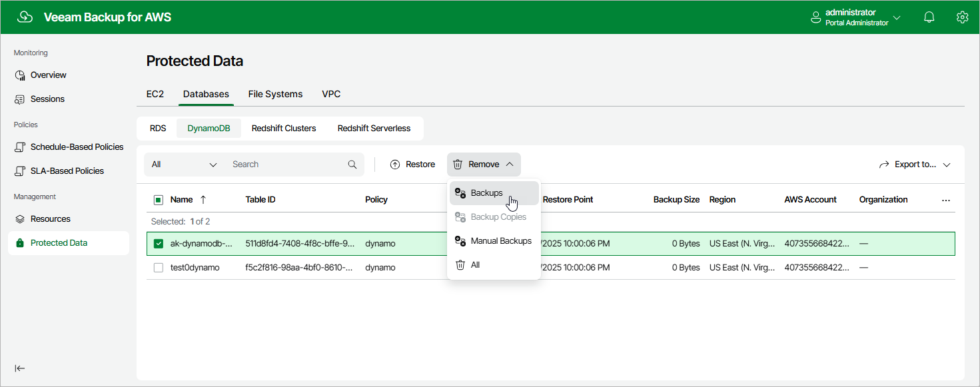Click the Policy column header
The height and width of the screenshot is (387, 980).
(x=376, y=200)
